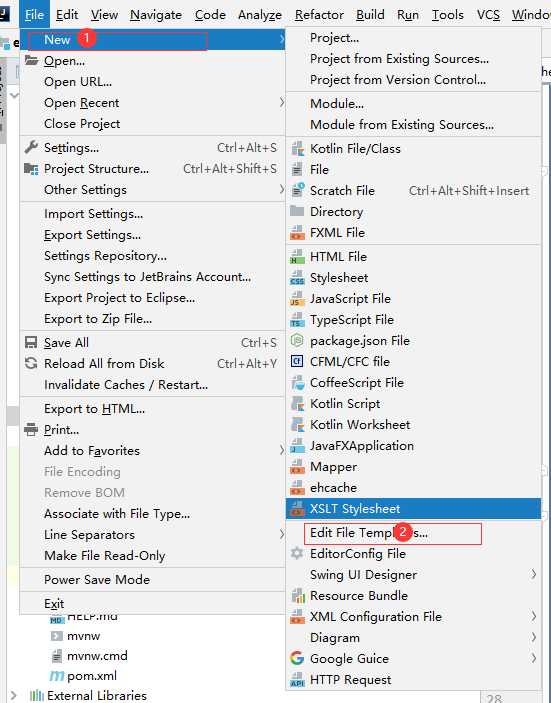This screenshot has height=703, width=551.
Task: Click Exit in File menu
Action: tap(152, 603)
